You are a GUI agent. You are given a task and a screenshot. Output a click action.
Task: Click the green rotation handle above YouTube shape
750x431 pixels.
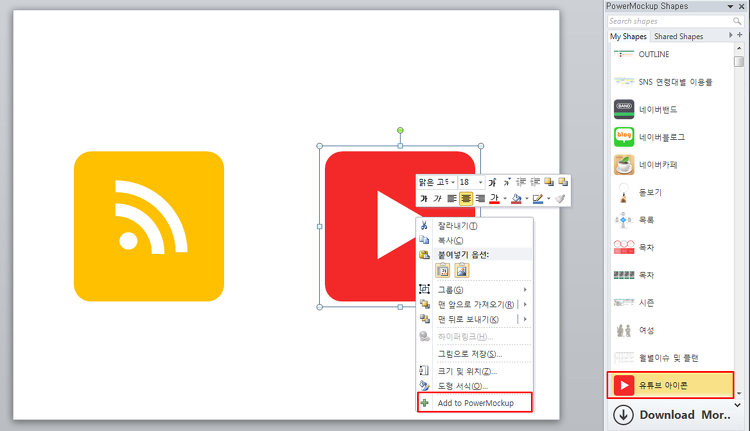[x=400, y=130]
